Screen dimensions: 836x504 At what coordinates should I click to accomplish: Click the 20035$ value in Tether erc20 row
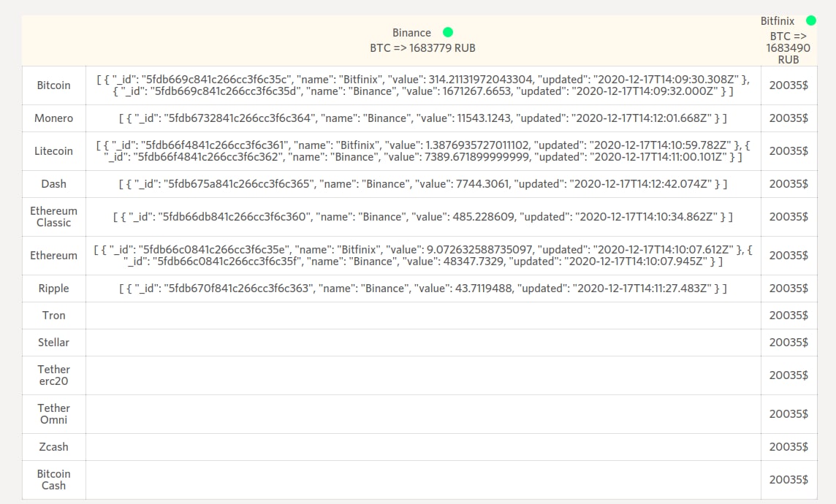click(788, 375)
